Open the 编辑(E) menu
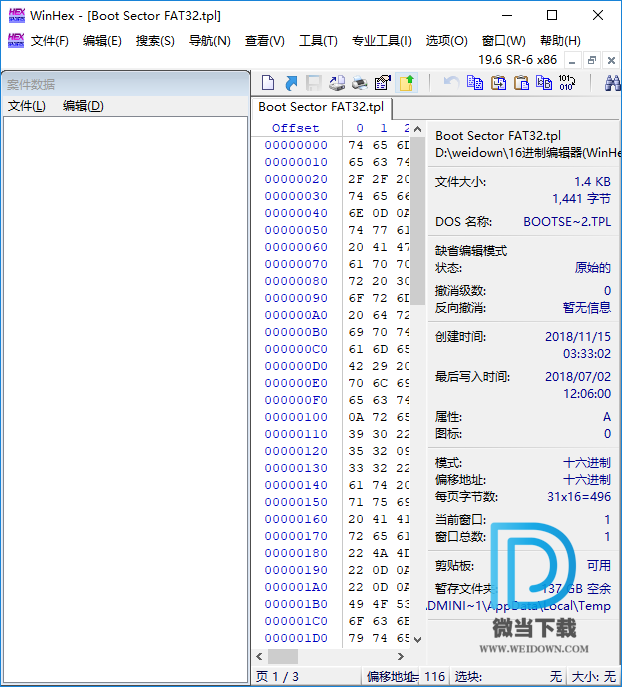The height and width of the screenshot is (687, 622). click(102, 41)
